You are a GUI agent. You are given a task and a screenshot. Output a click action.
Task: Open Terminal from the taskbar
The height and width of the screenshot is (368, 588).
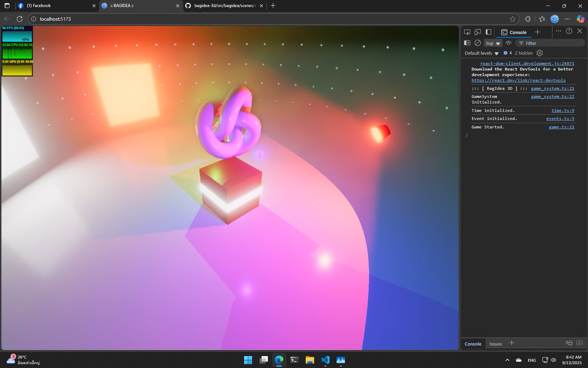294,360
